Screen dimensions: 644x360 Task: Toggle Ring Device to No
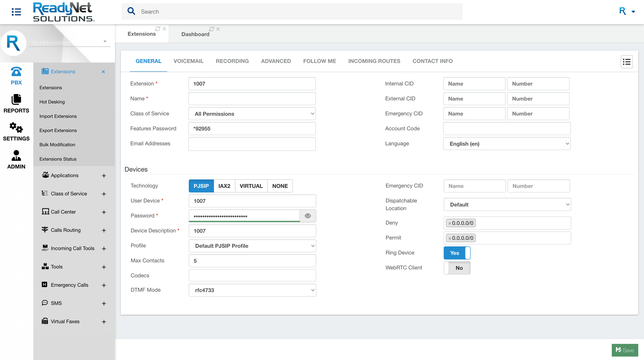tap(457, 253)
